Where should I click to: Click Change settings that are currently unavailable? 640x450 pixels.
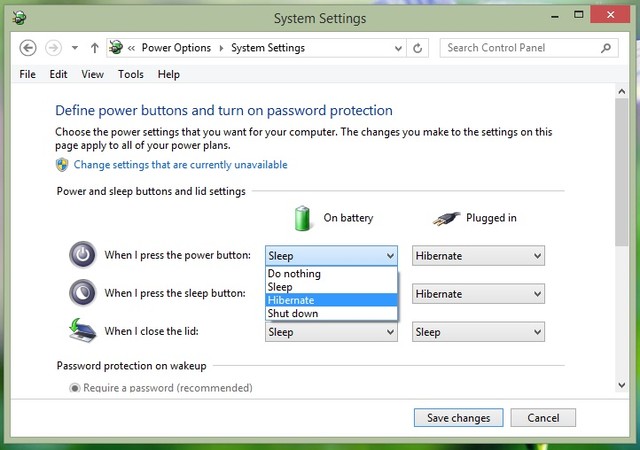coord(180,165)
